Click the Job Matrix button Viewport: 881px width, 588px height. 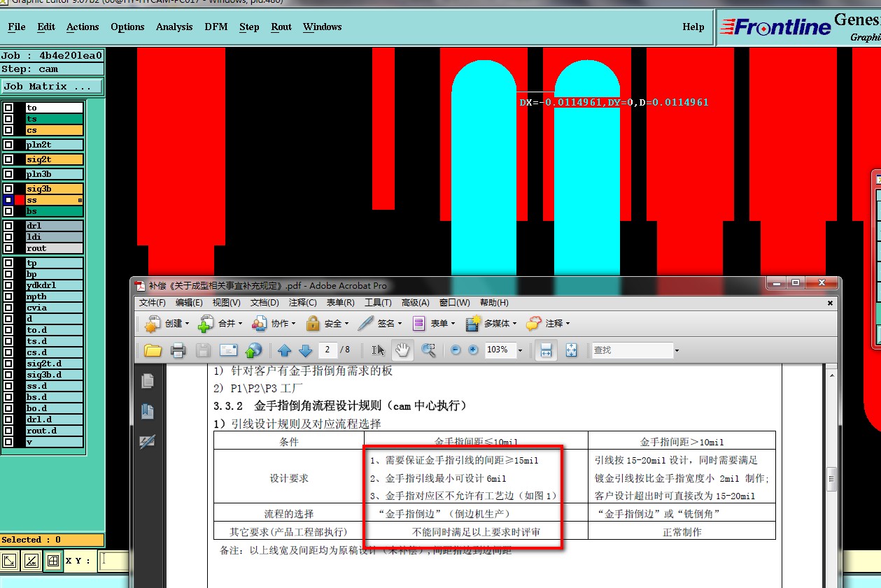point(52,87)
